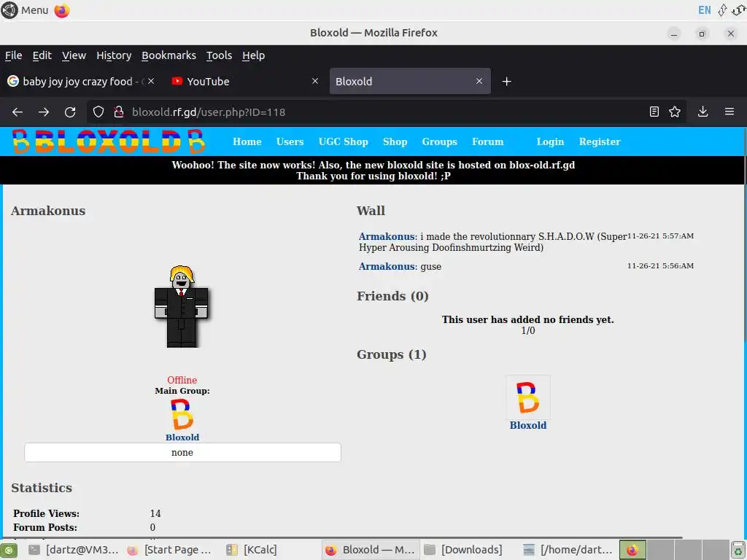Show desktop with the taskbar left icon
Image resolution: width=747 pixels, height=560 pixels.
pos(9,550)
